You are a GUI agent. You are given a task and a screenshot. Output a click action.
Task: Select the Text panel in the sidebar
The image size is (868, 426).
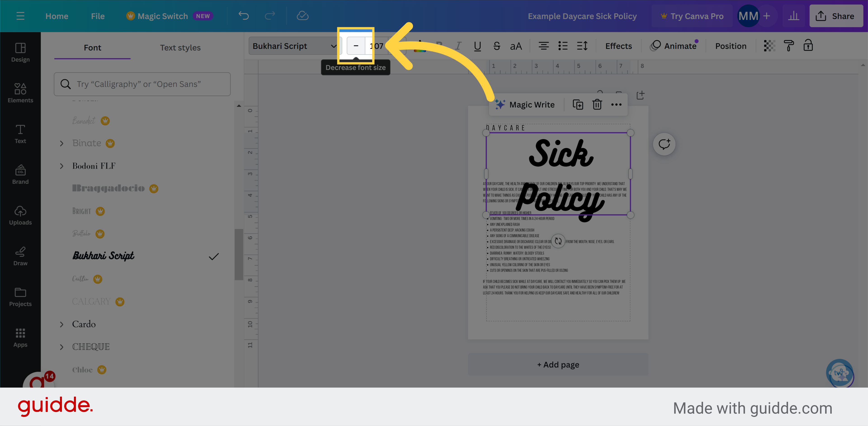20,133
